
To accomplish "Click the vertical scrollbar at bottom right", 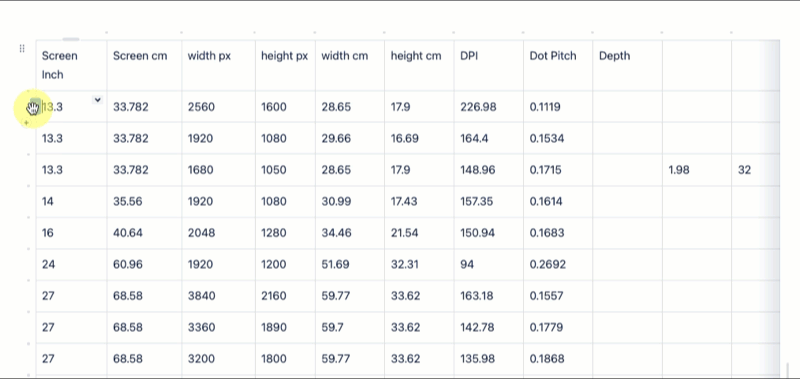I will (789, 370).
